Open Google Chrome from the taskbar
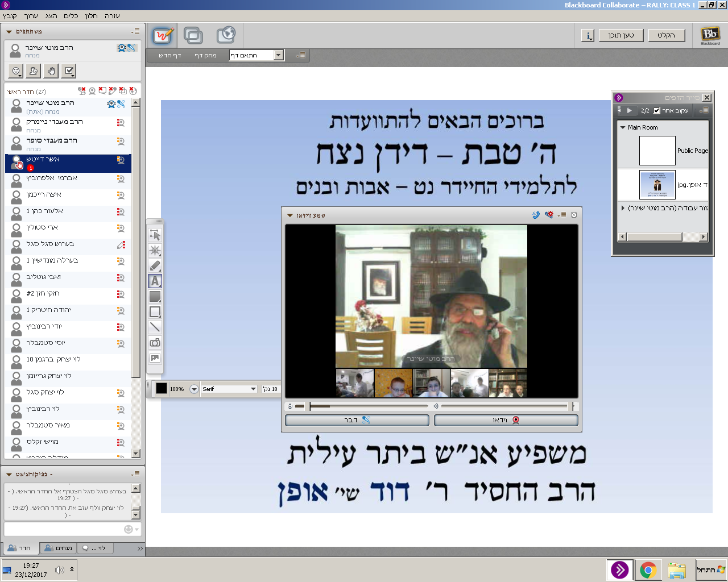 tap(648, 569)
